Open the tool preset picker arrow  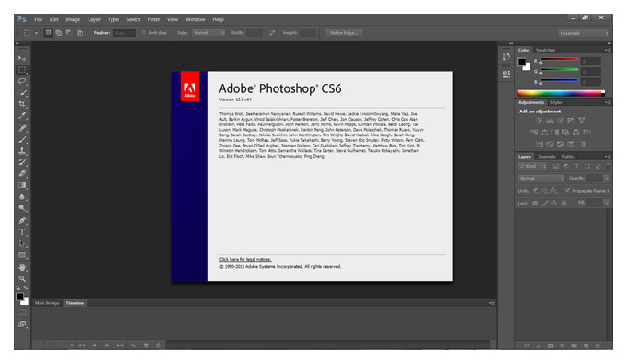point(36,33)
